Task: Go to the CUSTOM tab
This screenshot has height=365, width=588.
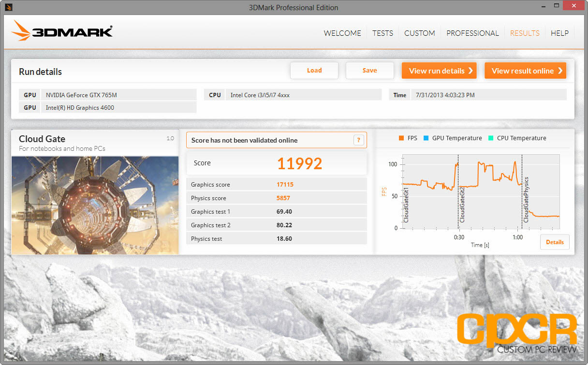Action: (420, 33)
